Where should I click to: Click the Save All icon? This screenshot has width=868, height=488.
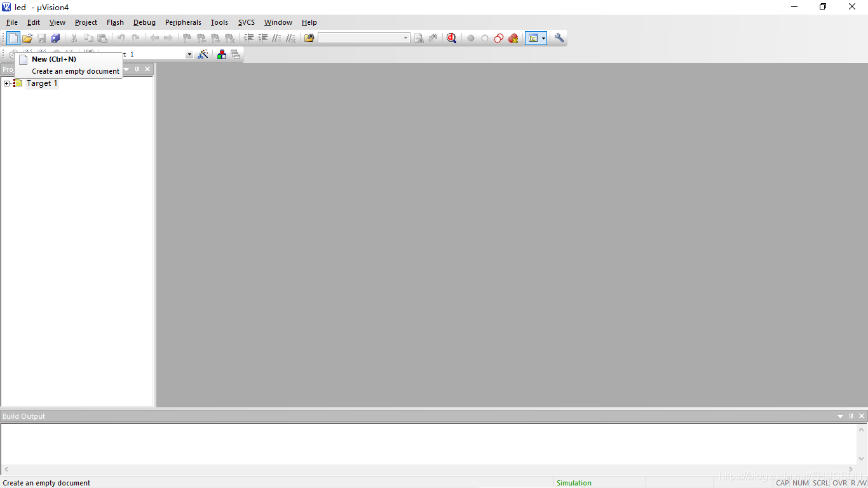click(x=55, y=38)
